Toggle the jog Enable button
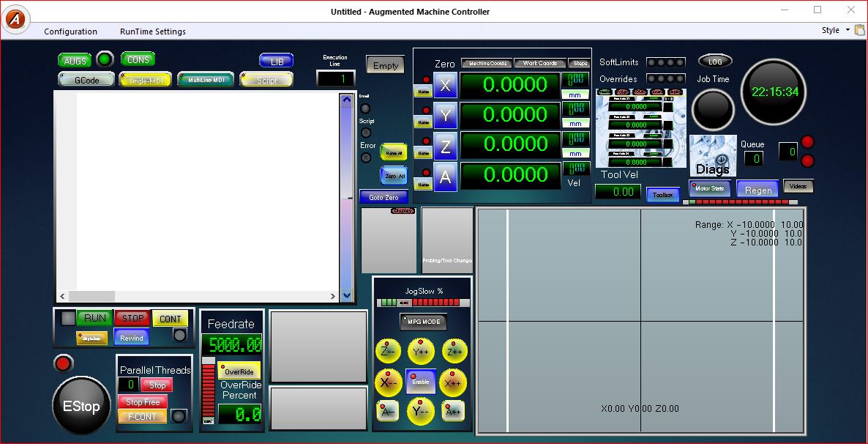This screenshot has width=868, height=444. 421,382
